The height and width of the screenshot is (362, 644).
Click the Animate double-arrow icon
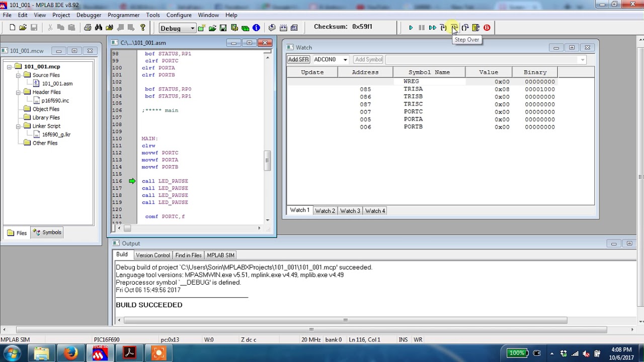coord(433,28)
